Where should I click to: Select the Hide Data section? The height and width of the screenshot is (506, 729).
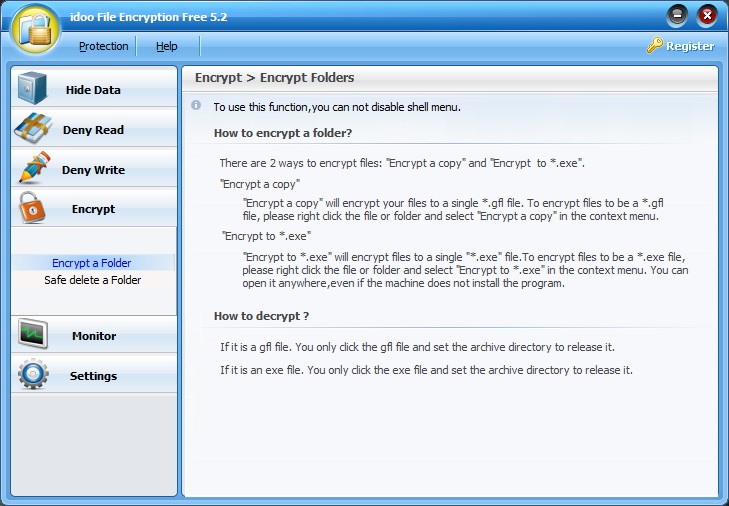point(94,87)
